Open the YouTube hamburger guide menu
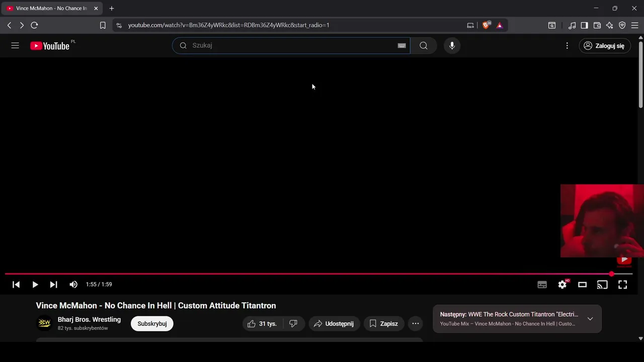The width and height of the screenshot is (644, 362). pos(15,46)
